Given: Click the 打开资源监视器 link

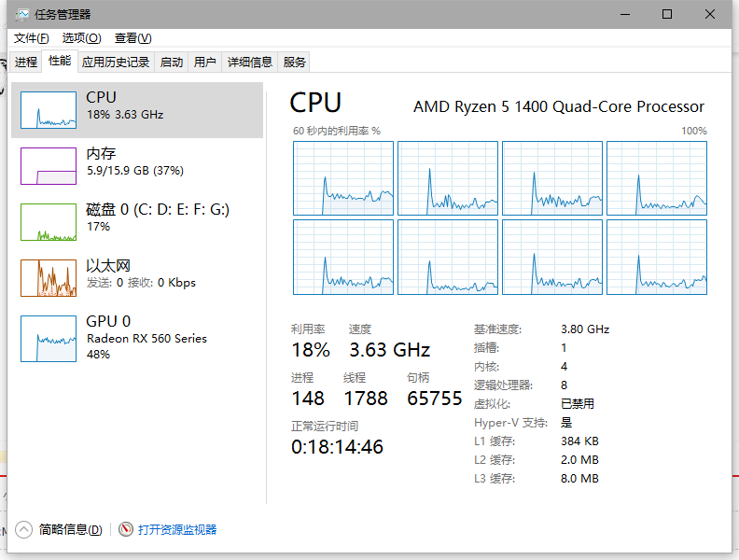Looking at the screenshot, I should point(177,529).
